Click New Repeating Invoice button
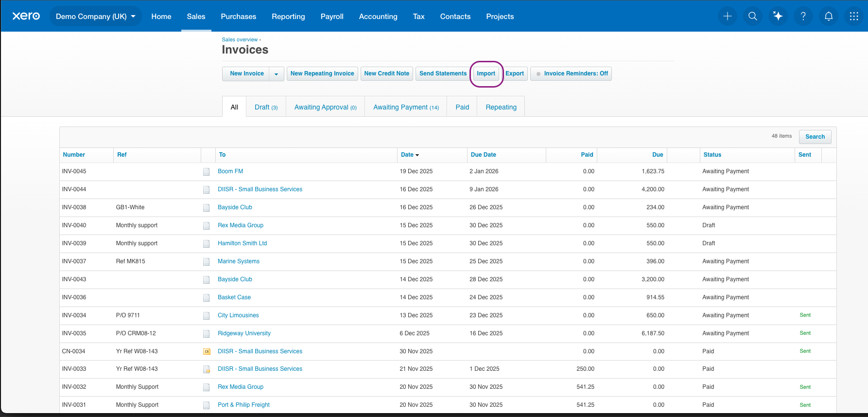This screenshot has width=868, height=417. [x=322, y=73]
